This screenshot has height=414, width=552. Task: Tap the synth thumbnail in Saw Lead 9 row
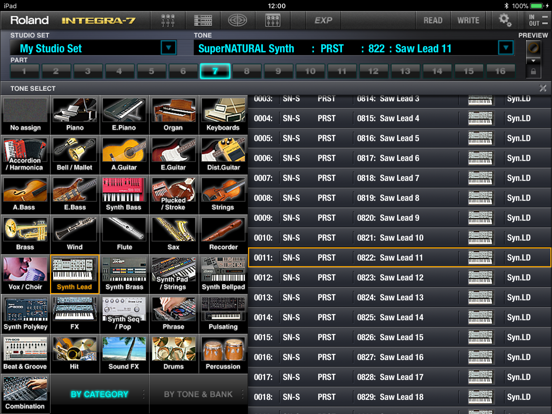pyautogui.click(x=480, y=218)
